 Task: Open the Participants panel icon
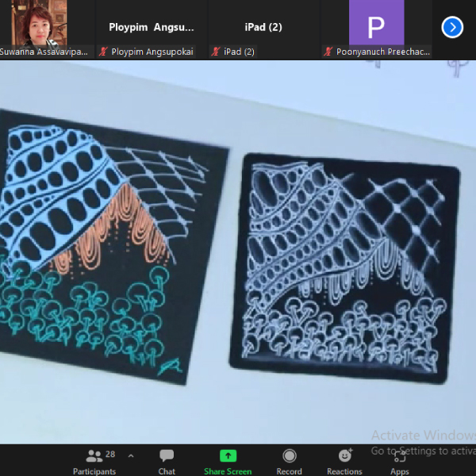[x=94, y=456]
